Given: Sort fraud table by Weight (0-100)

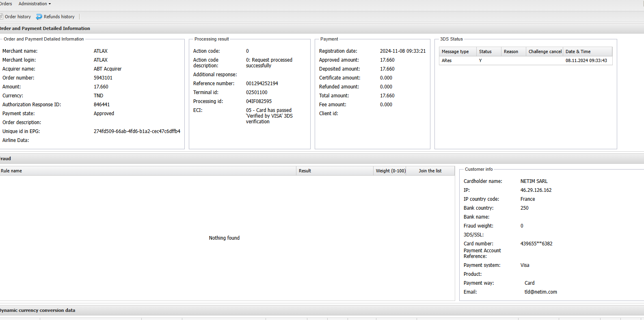Looking at the screenshot, I should 390,171.
